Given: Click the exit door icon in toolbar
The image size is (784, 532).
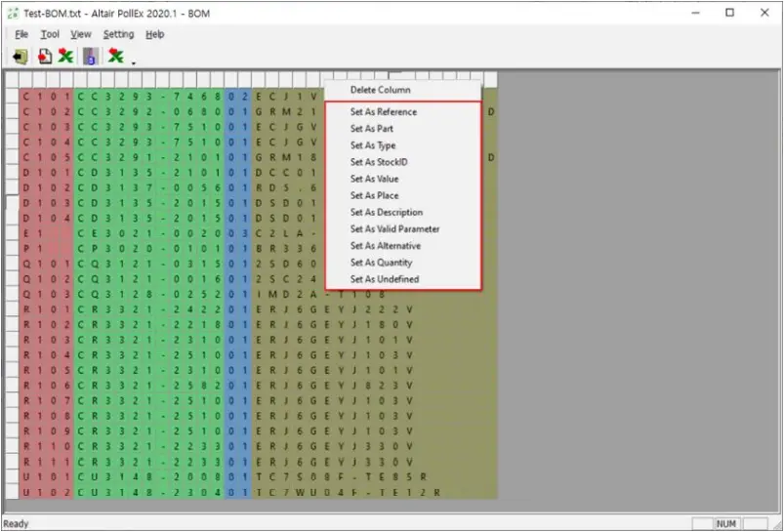Looking at the screenshot, I should (x=20, y=57).
